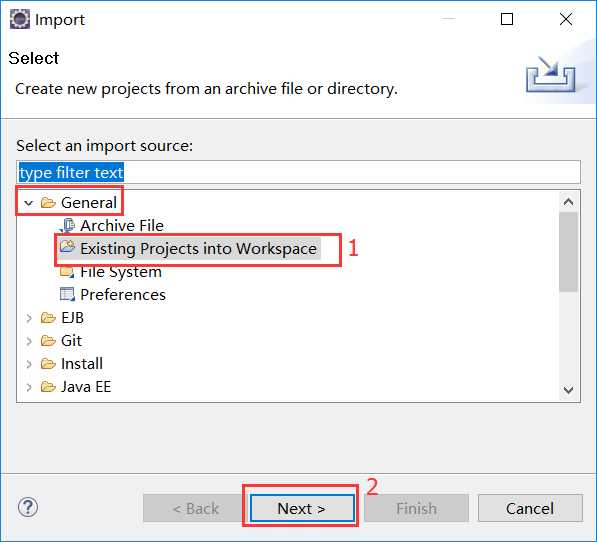Click the General folder icon
The width and height of the screenshot is (597, 542).
pos(48,202)
